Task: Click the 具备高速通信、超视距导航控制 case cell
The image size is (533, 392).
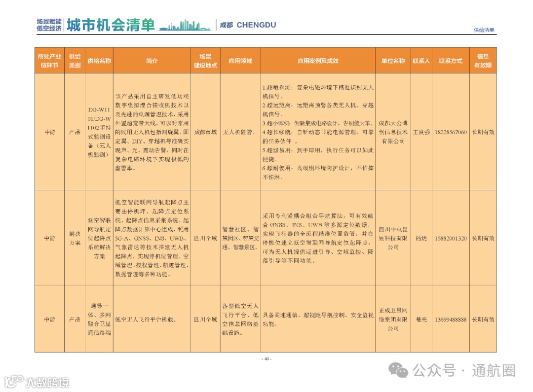Action: coord(318,320)
